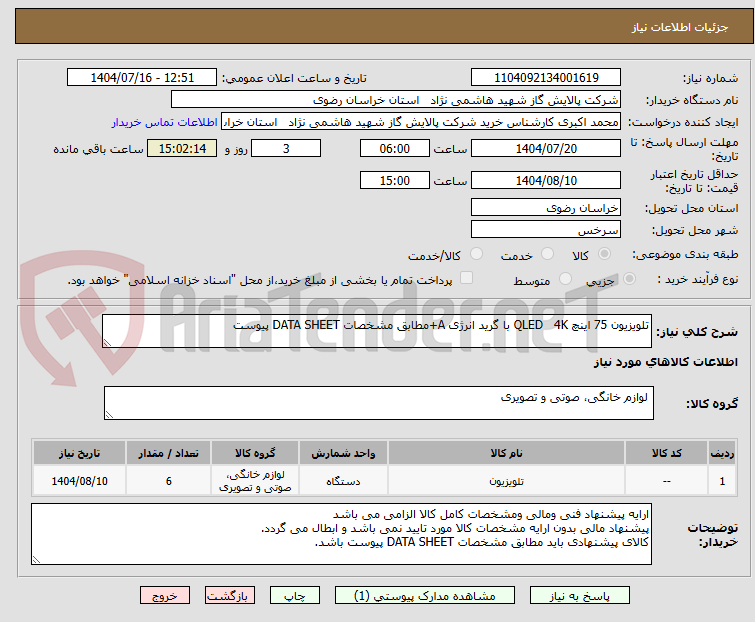Select the کالا radio button
755x622 pixels.
tap(604, 254)
